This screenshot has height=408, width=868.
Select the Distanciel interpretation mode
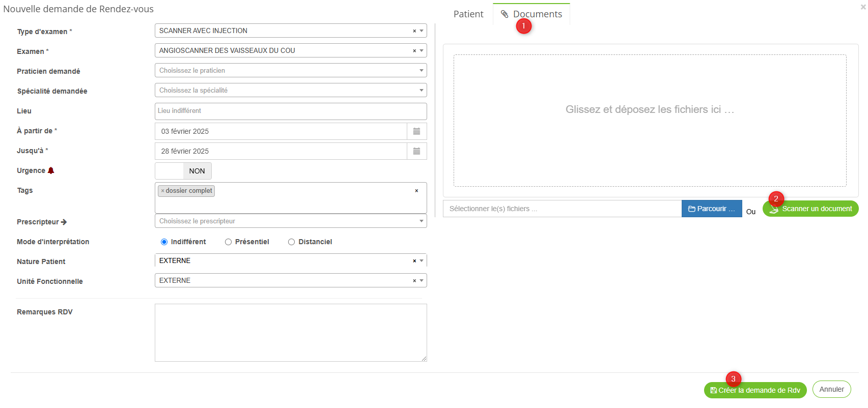(292, 242)
